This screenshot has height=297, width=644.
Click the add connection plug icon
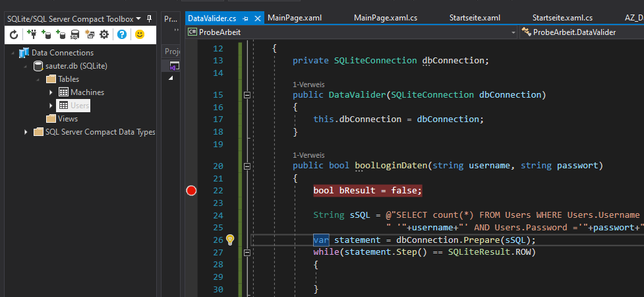click(x=32, y=34)
